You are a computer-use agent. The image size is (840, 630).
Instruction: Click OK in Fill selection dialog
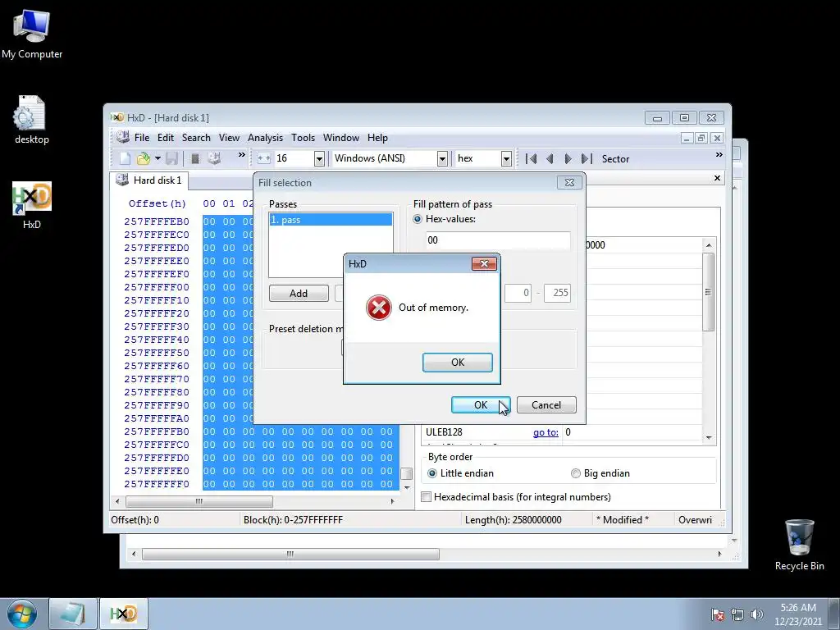[x=481, y=405]
